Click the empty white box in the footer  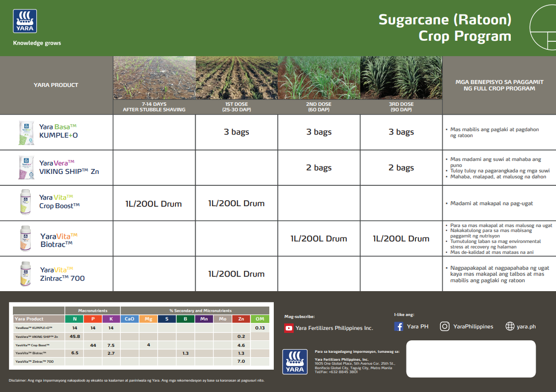(x=471, y=359)
